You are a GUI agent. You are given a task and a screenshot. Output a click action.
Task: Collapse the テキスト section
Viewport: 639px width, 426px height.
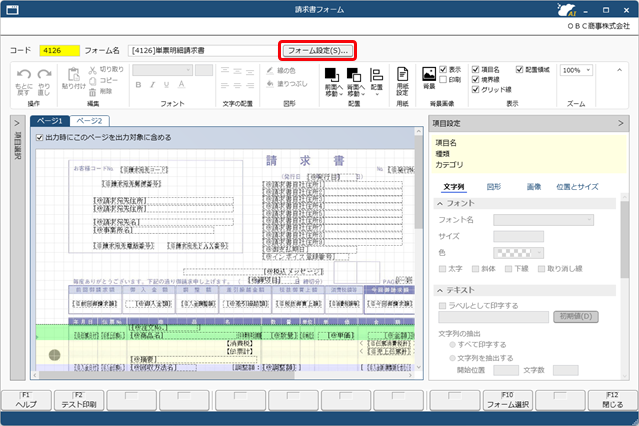440,290
